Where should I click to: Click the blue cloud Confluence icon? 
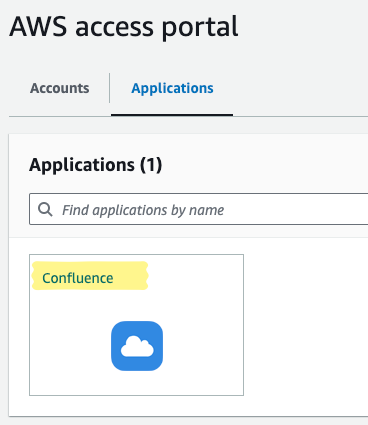137,346
